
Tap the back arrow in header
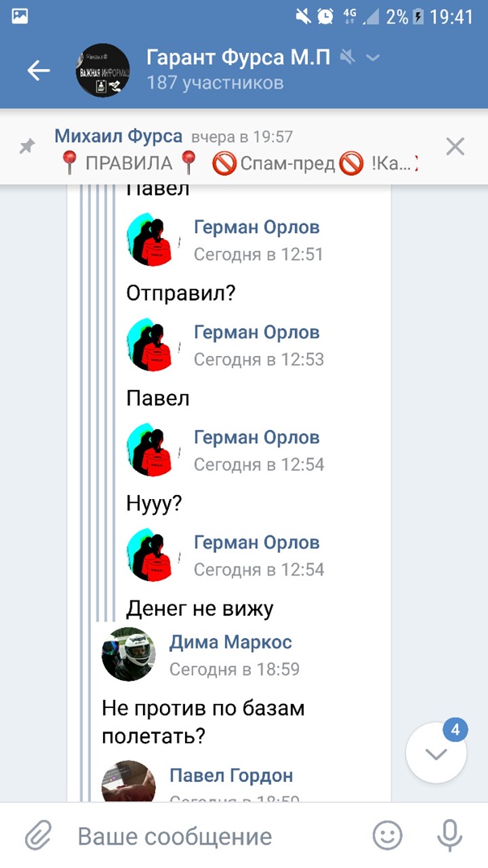point(39,70)
